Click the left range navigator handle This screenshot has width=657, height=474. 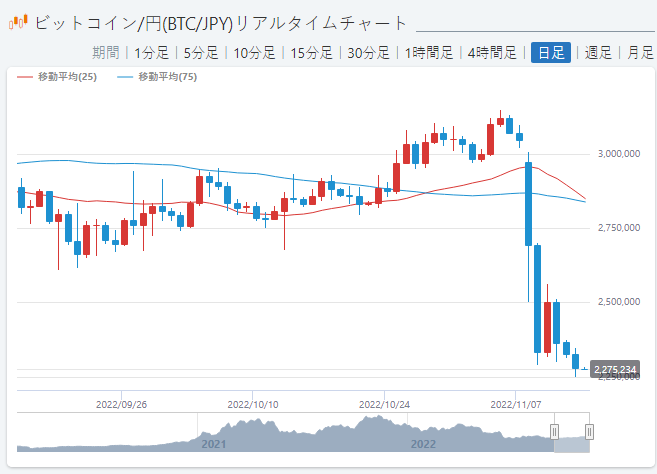tap(554, 432)
